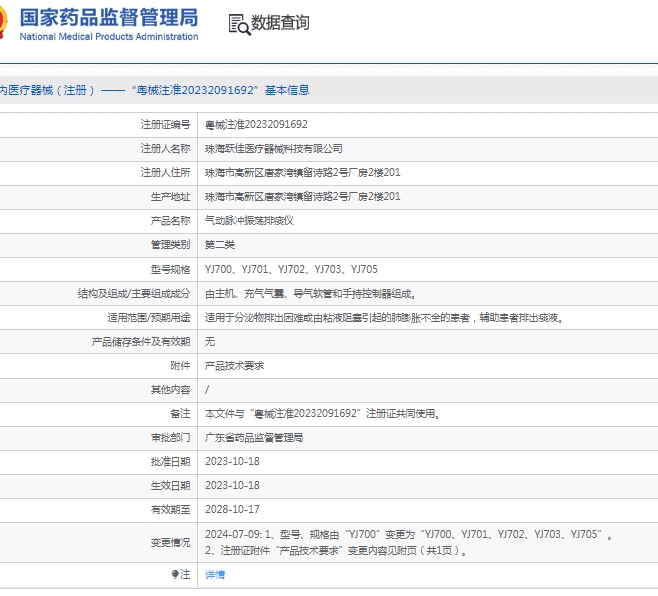
Task: Open the 详情 details link
Action: tap(215, 574)
